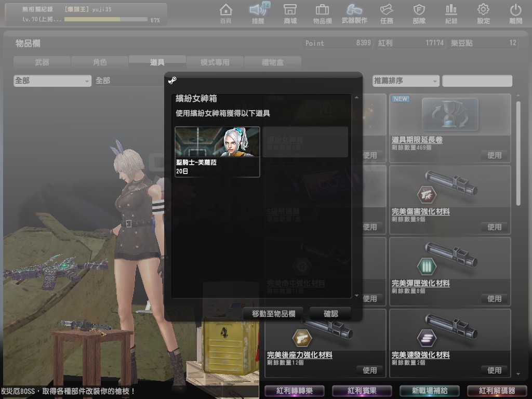Viewport: 532px width, 399px height.
Task: Click the 離開 power exit icon
Action: [x=516, y=14]
